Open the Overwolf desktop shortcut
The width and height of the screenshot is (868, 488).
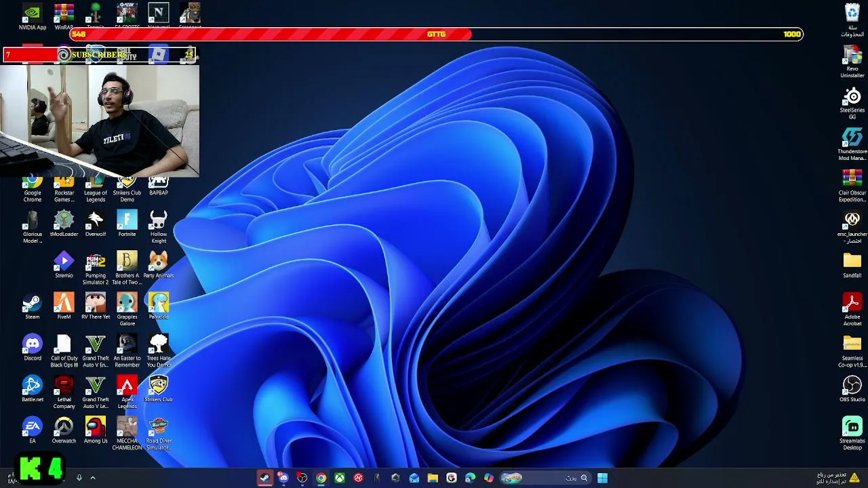click(96, 224)
